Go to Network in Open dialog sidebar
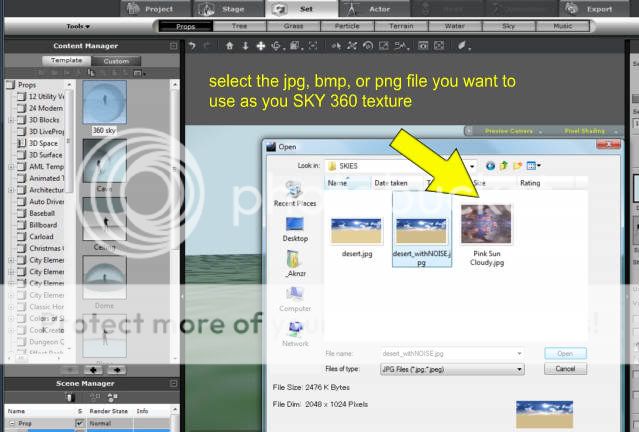Screen dimensions: 639x432 coord(295,334)
